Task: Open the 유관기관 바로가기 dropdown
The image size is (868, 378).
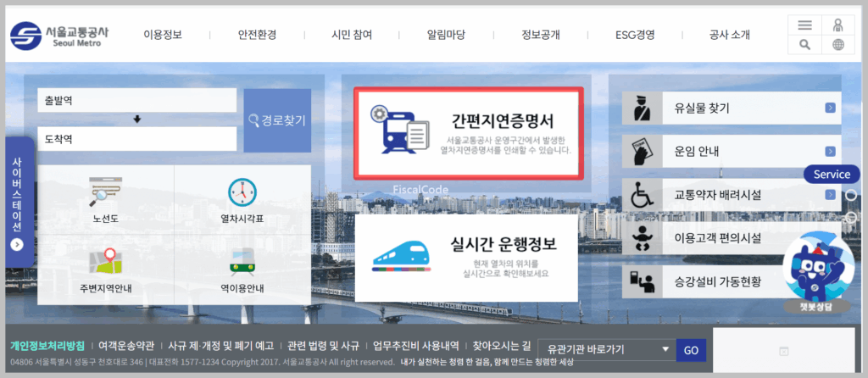Action: coord(606,350)
